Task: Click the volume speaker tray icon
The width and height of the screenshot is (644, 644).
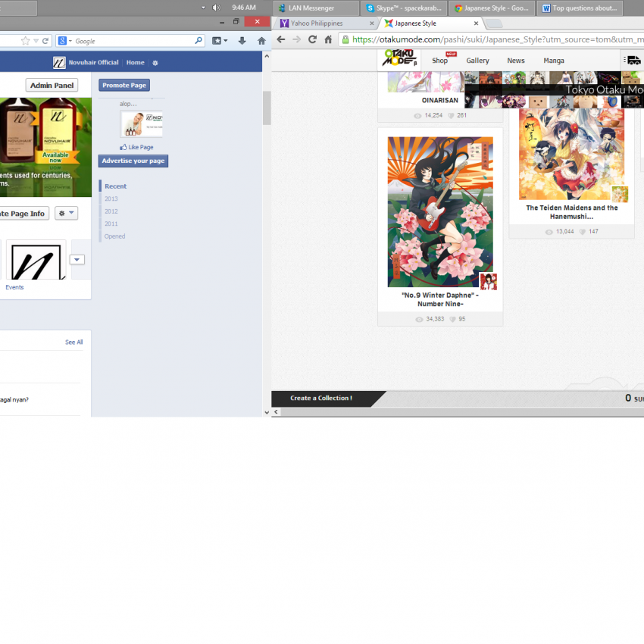Action: pos(216,8)
